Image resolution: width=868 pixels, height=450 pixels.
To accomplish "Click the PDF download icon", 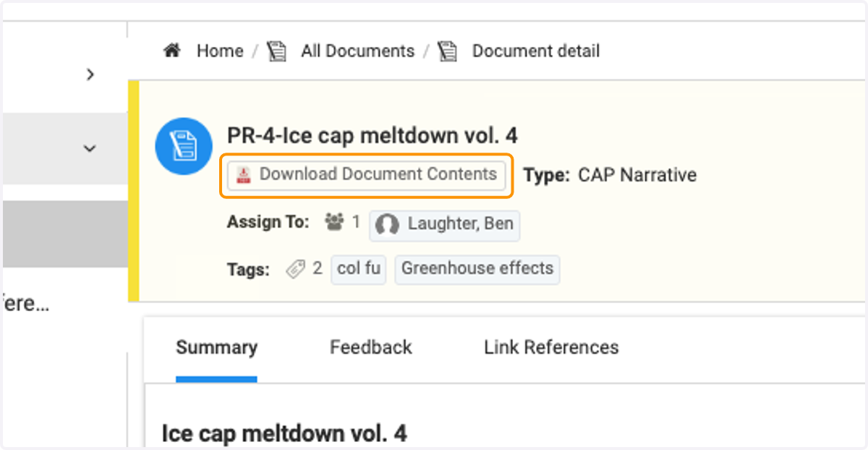I will click(244, 174).
